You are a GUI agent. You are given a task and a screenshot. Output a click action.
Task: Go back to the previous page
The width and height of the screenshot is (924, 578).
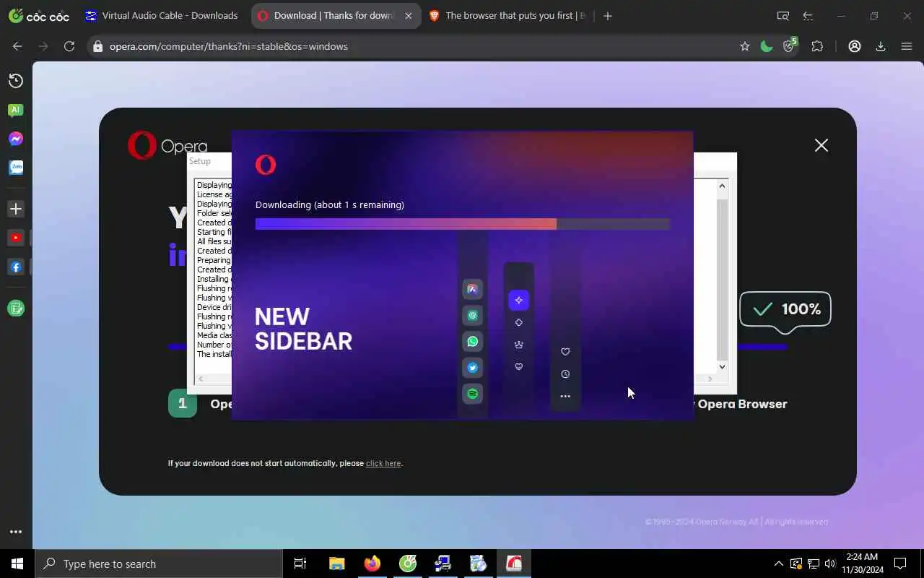tap(17, 46)
